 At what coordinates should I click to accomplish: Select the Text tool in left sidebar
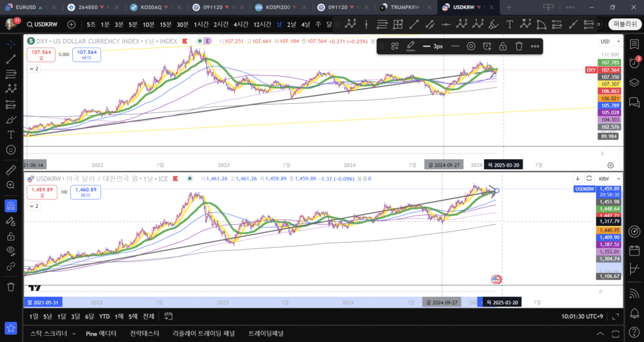11,135
